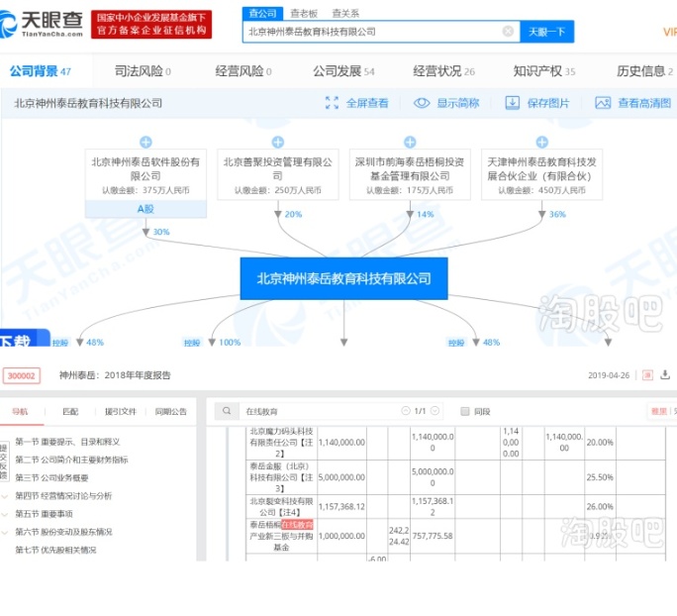The height and width of the screenshot is (616, 677).
Task: Click the 全屏查看 fullscreen icon
Action: pyautogui.click(x=332, y=103)
